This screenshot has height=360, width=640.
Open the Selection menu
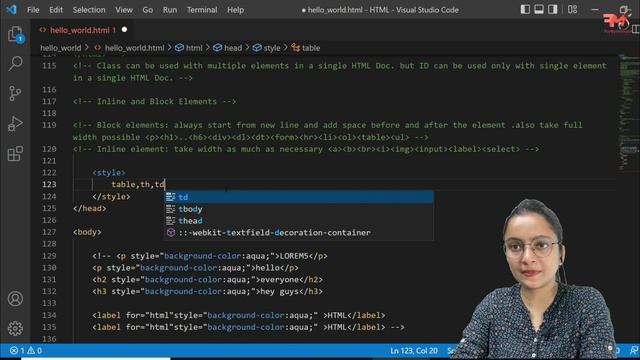(89, 10)
